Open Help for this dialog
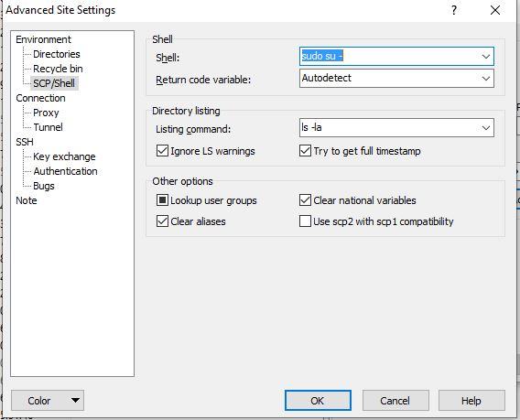 [x=471, y=401]
